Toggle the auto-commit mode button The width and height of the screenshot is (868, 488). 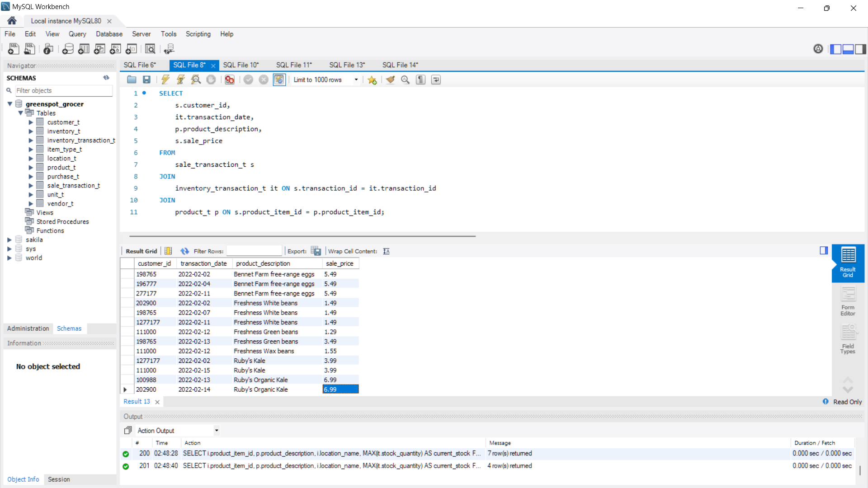tap(279, 80)
